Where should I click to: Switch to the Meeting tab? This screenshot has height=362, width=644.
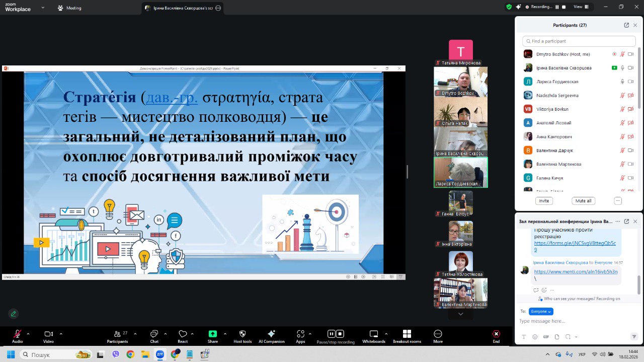(x=69, y=8)
